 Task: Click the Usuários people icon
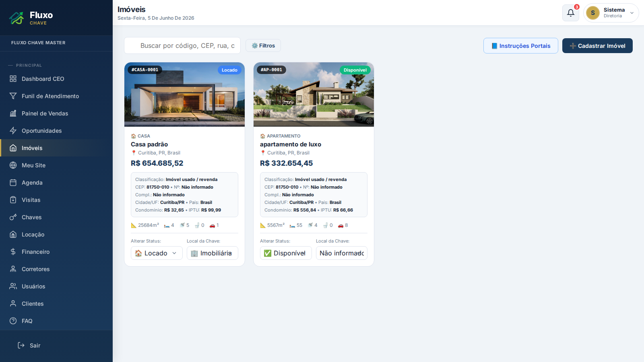[x=13, y=286]
